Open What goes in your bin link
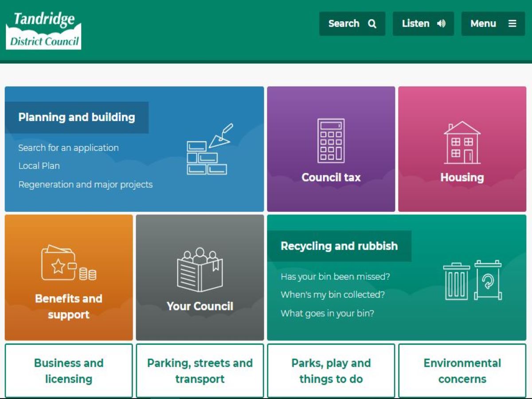 coord(327,313)
